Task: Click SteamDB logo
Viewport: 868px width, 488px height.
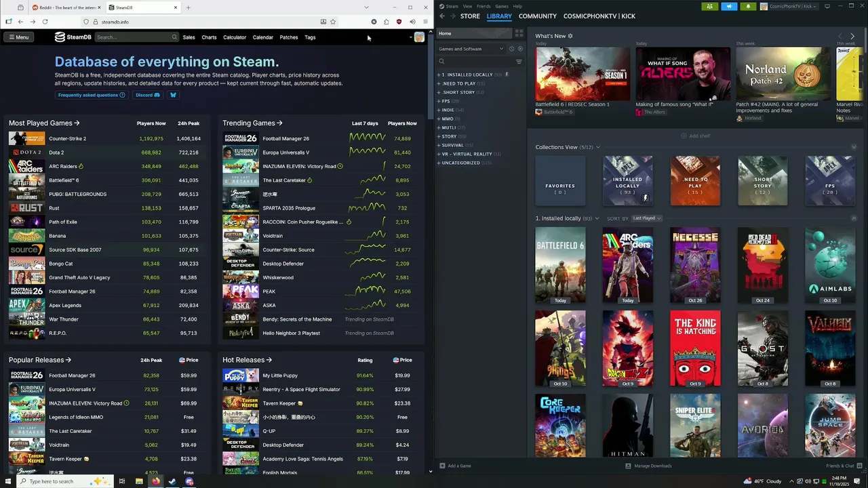Action: pyautogui.click(x=73, y=37)
